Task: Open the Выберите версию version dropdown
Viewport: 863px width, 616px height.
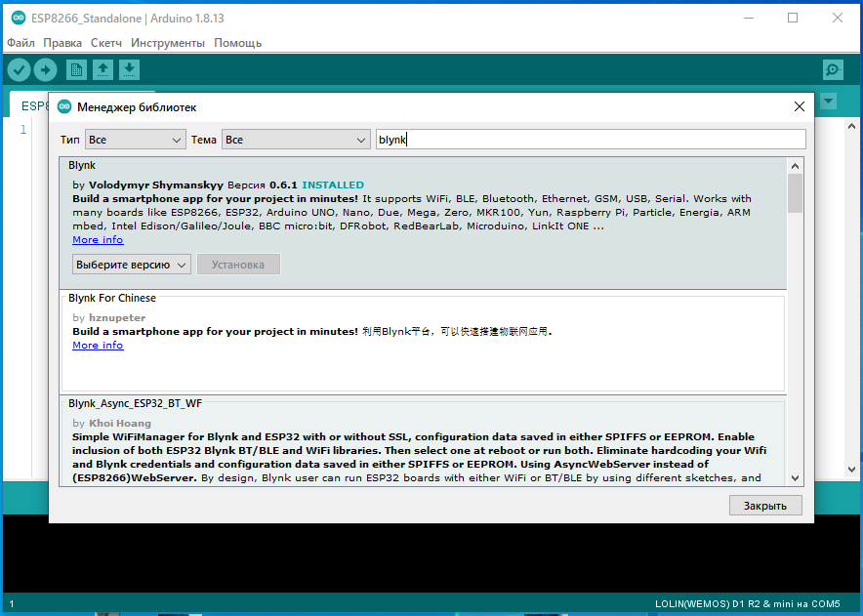Action: pos(132,265)
